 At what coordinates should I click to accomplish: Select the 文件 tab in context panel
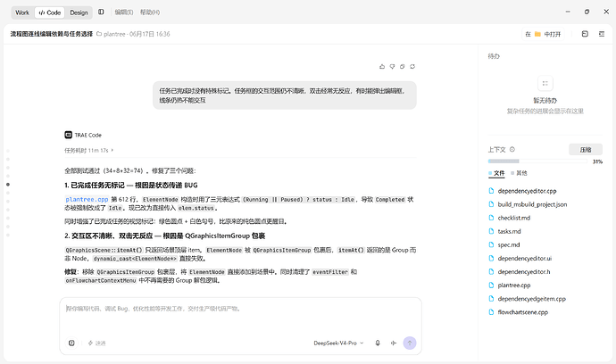click(496, 173)
